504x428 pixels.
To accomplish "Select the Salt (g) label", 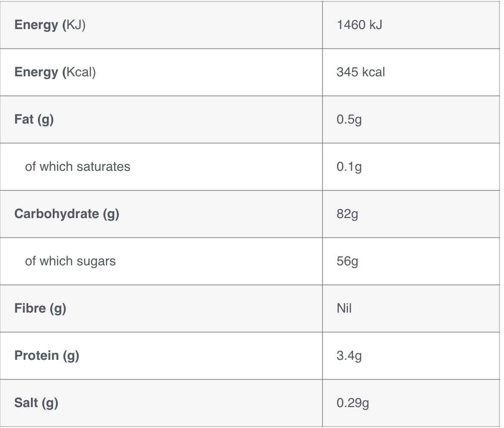I will [x=36, y=403].
